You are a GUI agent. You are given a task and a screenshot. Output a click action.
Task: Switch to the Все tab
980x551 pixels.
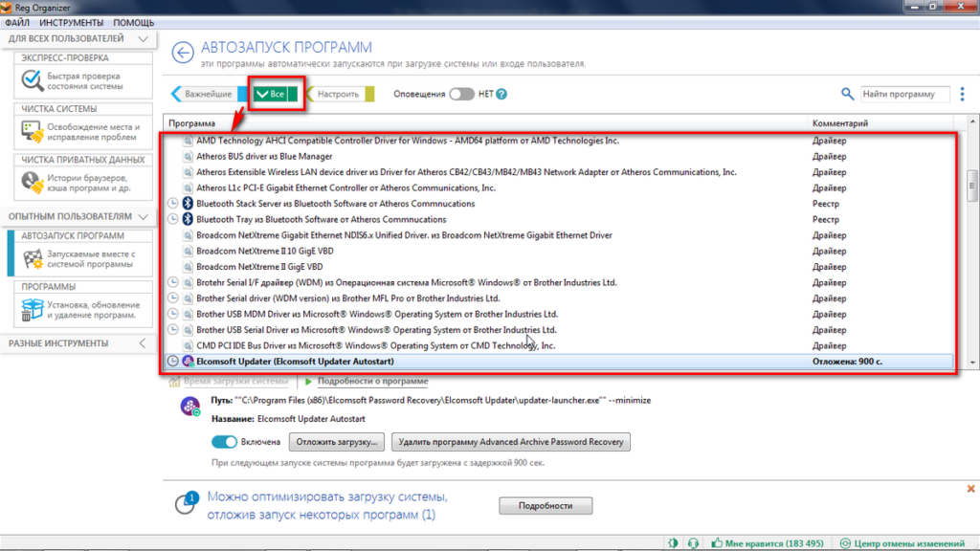275,94
